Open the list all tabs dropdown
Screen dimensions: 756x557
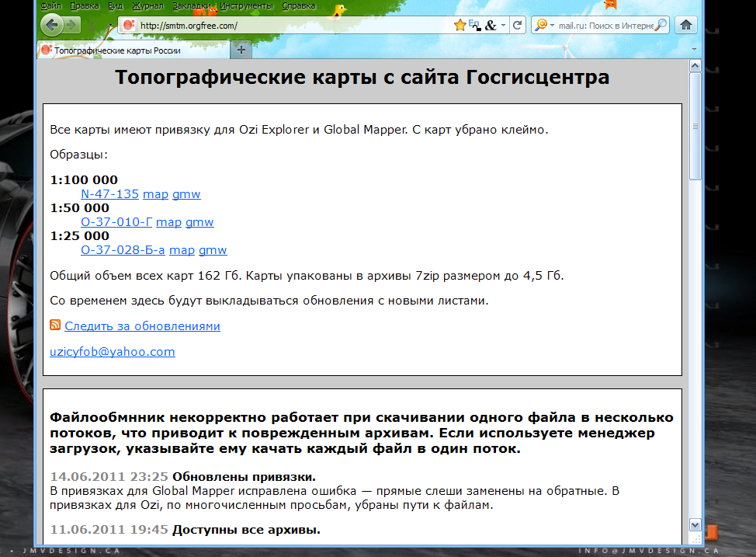695,50
